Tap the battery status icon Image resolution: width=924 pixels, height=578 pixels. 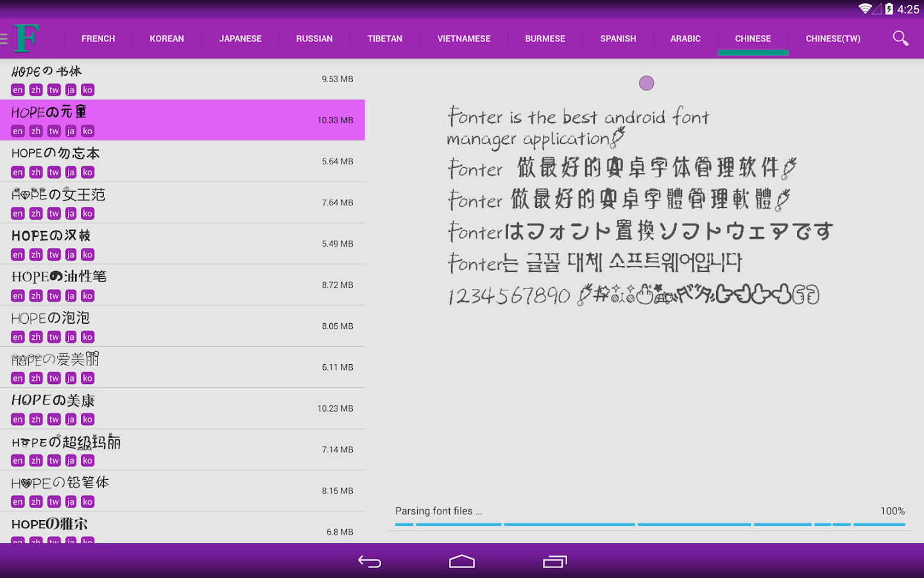889,9
